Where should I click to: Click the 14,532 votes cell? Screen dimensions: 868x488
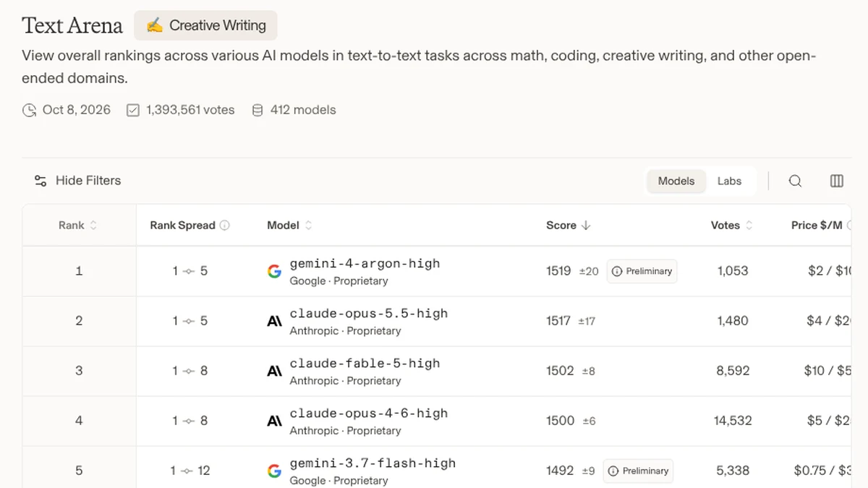coord(733,421)
